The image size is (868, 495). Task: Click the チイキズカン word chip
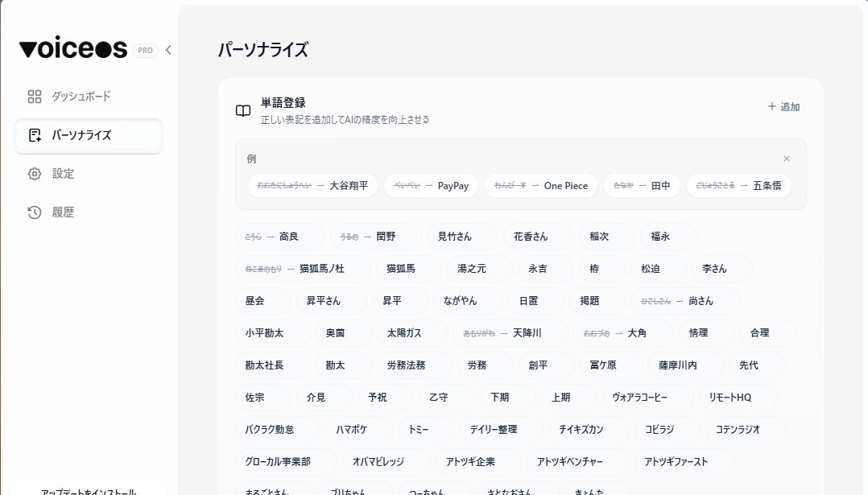pos(589,429)
